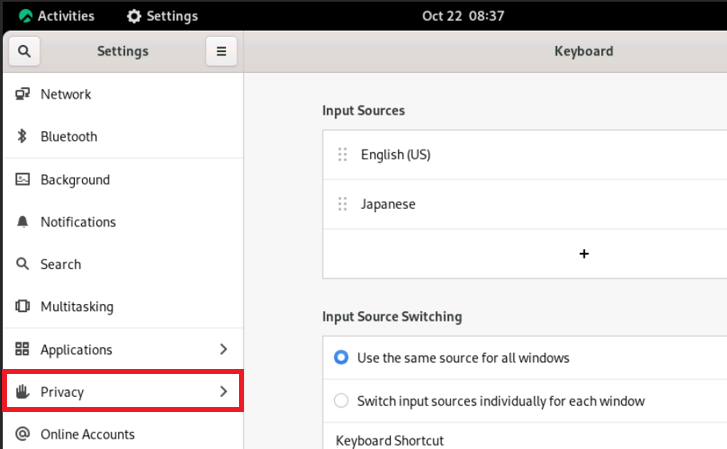Image resolution: width=727 pixels, height=449 pixels.
Task: Click the search magnifier button in Settings header
Action: pos(24,51)
